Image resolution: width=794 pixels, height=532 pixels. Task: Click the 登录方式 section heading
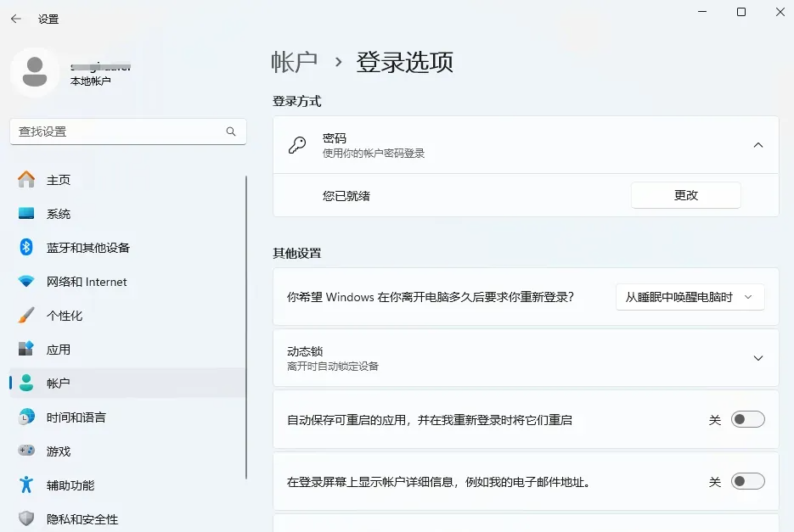click(x=296, y=101)
